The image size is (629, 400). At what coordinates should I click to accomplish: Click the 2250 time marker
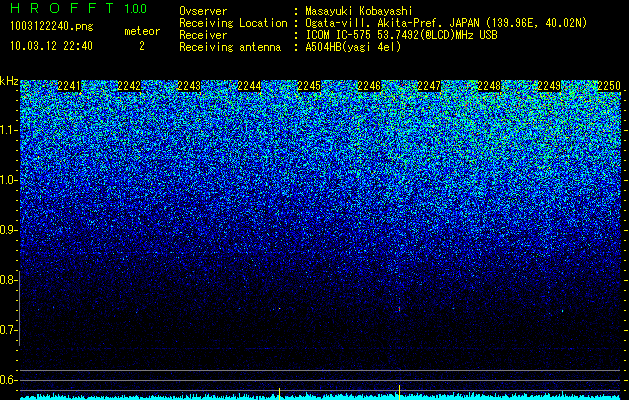(609, 86)
